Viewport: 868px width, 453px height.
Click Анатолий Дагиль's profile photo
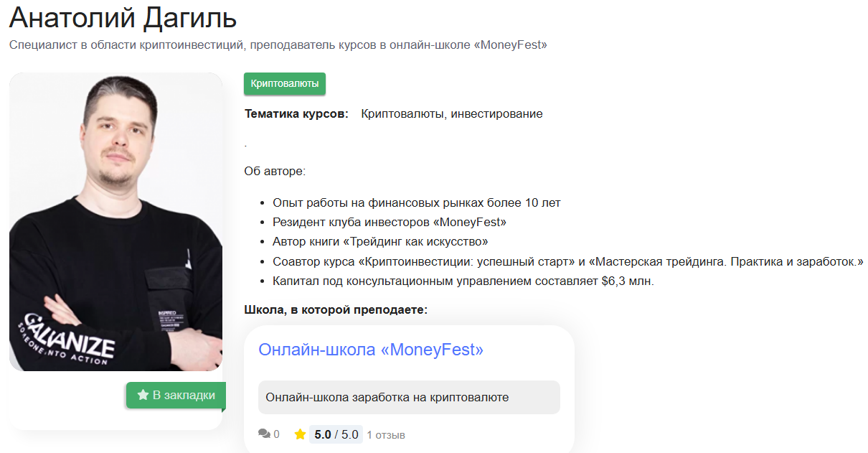[x=115, y=222]
